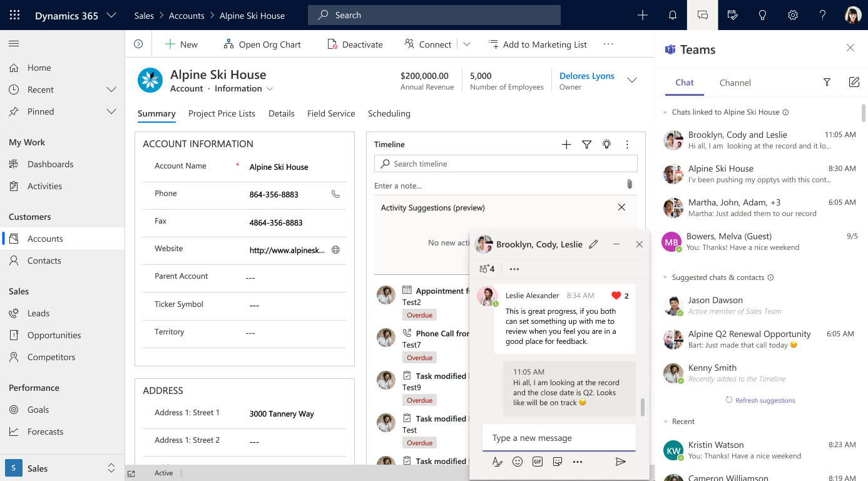Click the phone call icon beside 864-356-8883
Image resolution: width=868 pixels, height=481 pixels.
tap(335, 194)
